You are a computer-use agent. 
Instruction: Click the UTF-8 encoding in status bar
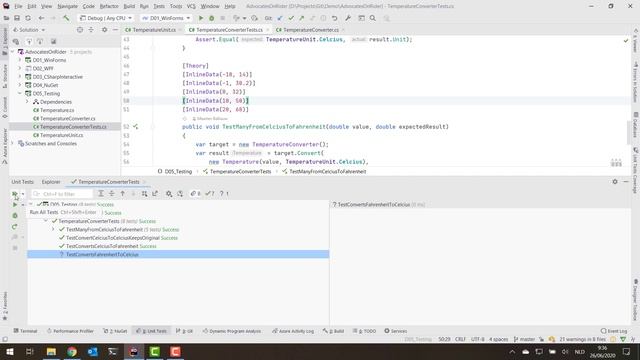click(x=478, y=339)
